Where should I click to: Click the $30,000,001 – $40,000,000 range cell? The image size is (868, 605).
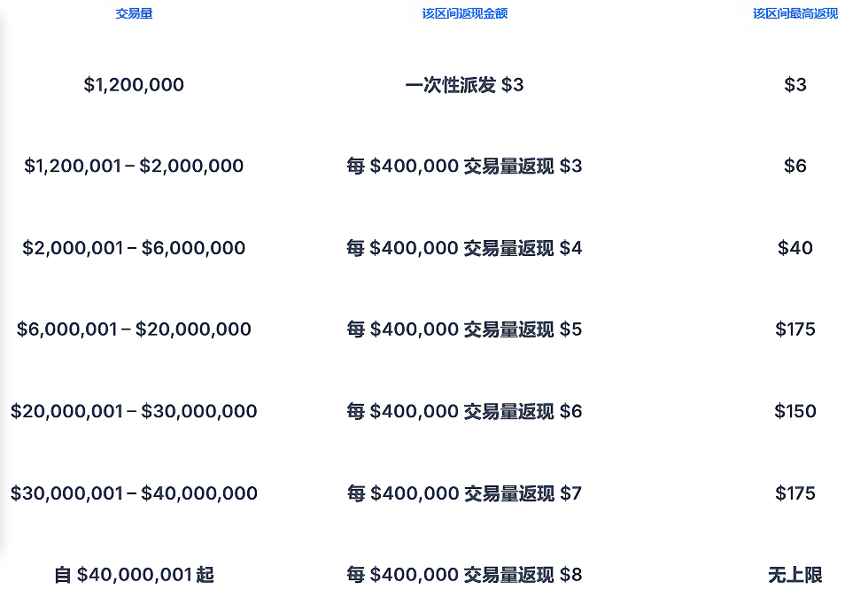[x=134, y=493]
